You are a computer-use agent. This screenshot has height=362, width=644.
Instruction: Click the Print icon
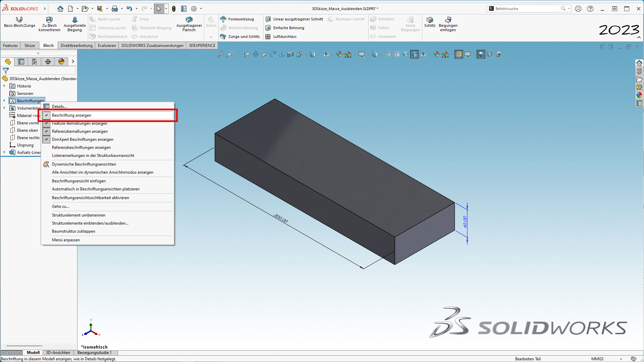[115, 9]
